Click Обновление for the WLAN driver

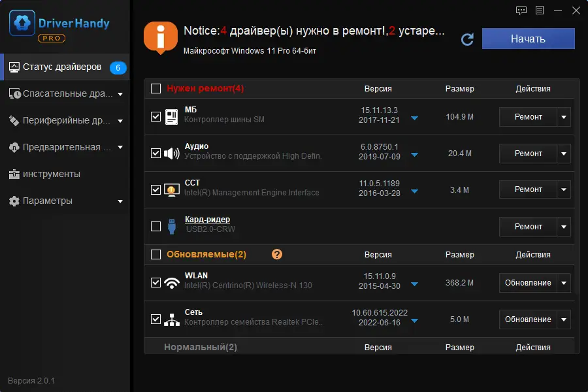[528, 283]
